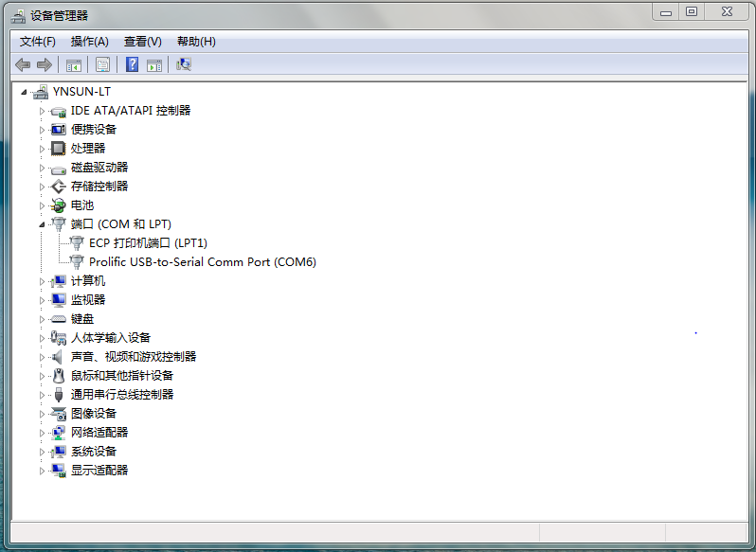Screen dimensions: 756x552
Task: Click the 键盘 keyboard icon
Action: coord(59,319)
